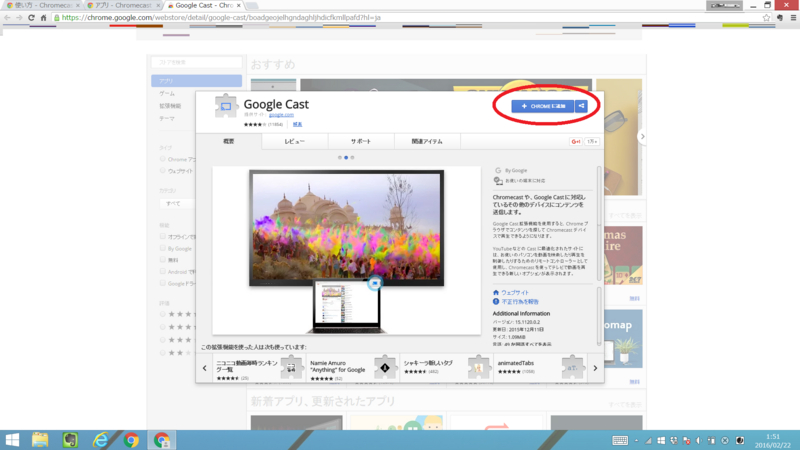Image resolution: width=800 pixels, height=450 pixels.
Task: Click the By Google Google logo icon
Action: (498, 170)
